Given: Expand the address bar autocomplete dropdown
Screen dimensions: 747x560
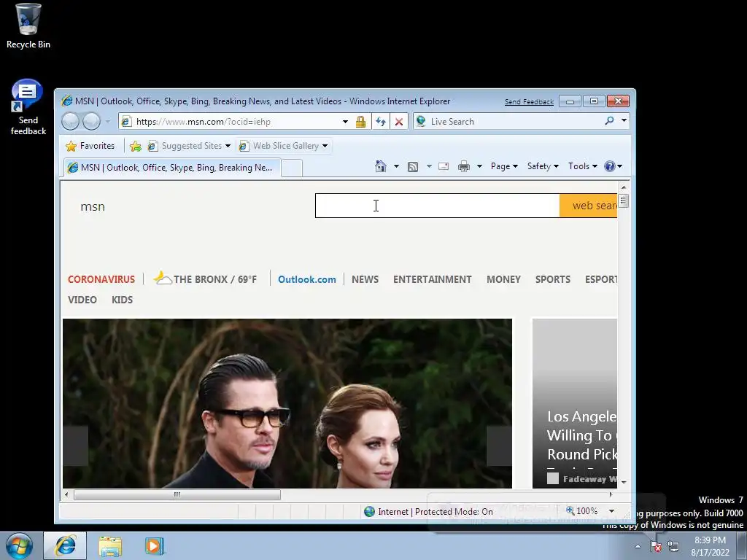Looking at the screenshot, I should coord(345,122).
